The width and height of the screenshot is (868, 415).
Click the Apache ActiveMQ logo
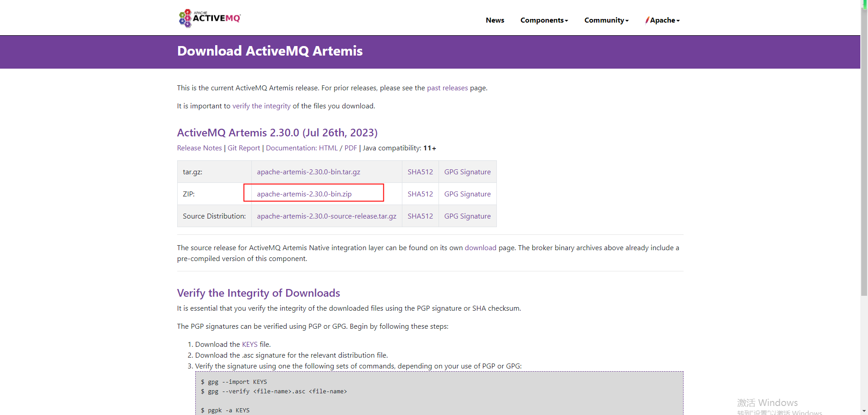point(210,18)
